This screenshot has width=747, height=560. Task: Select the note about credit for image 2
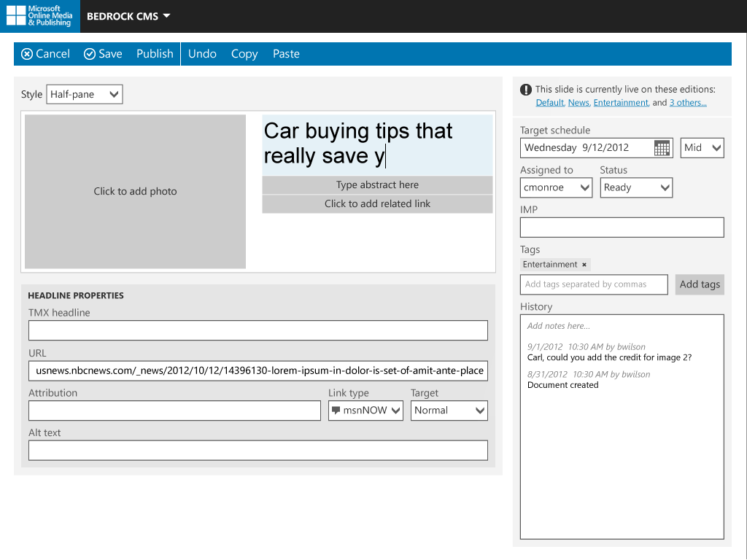609,357
